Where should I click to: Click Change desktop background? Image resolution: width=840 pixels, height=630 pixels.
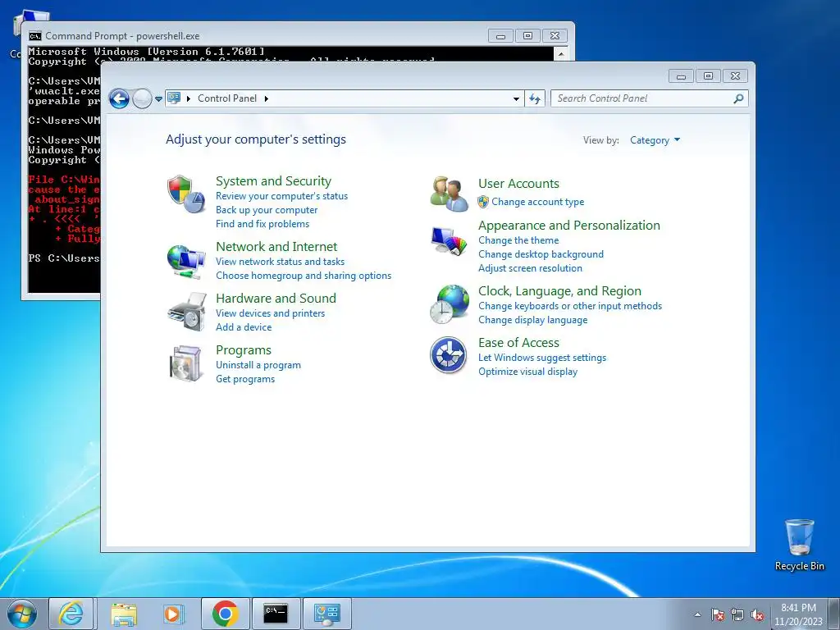pyautogui.click(x=541, y=254)
